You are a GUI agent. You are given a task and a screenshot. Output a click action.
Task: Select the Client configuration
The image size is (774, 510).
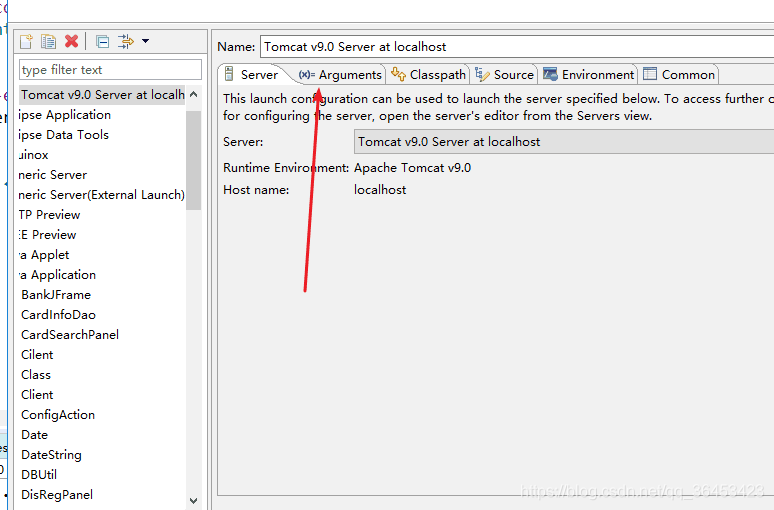[x=37, y=395]
